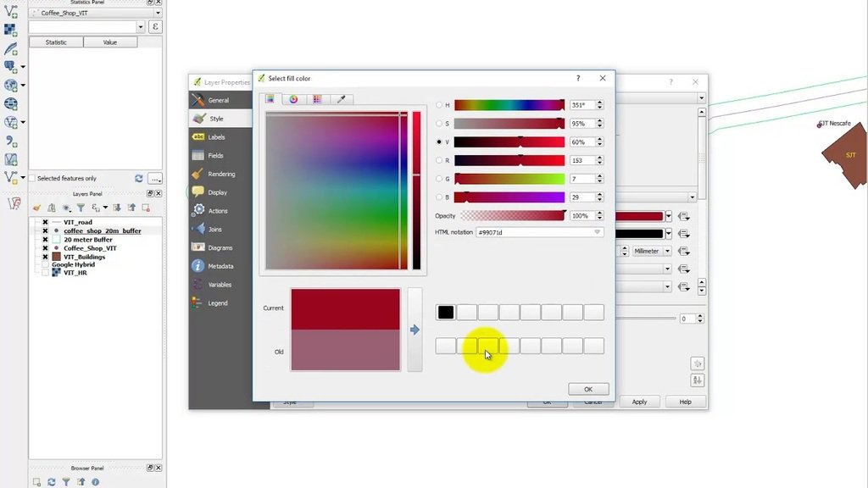
Task: Open the statistics options ellipsis button
Action: click(x=156, y=178)
